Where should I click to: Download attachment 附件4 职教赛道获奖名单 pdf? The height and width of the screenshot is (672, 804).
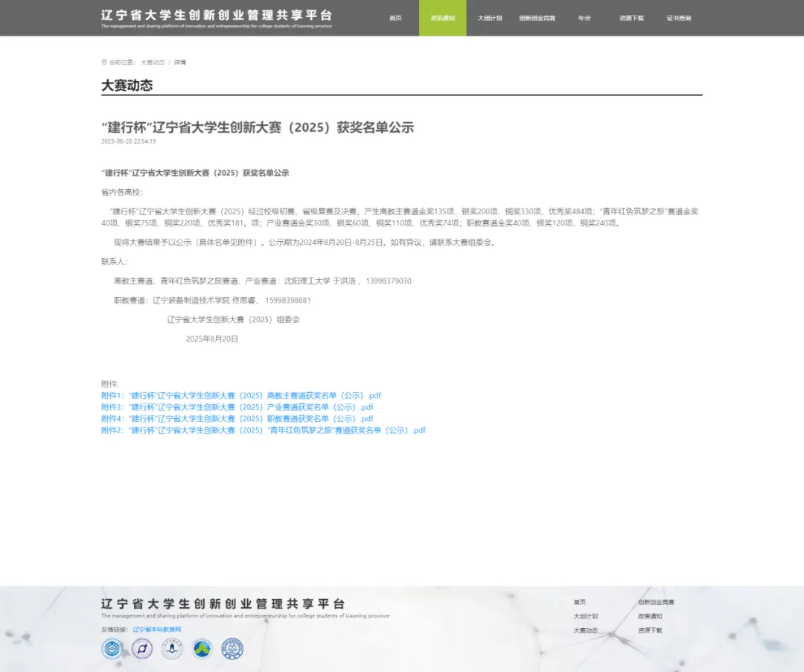tap(237, 419)
